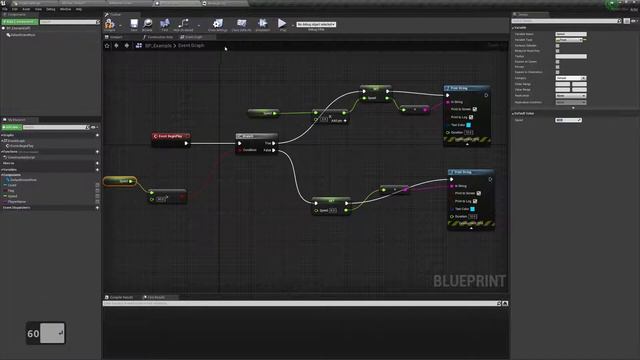640x360 pixels.
Task: Click the Simulation toolbar icon
Action: [262, 24]
